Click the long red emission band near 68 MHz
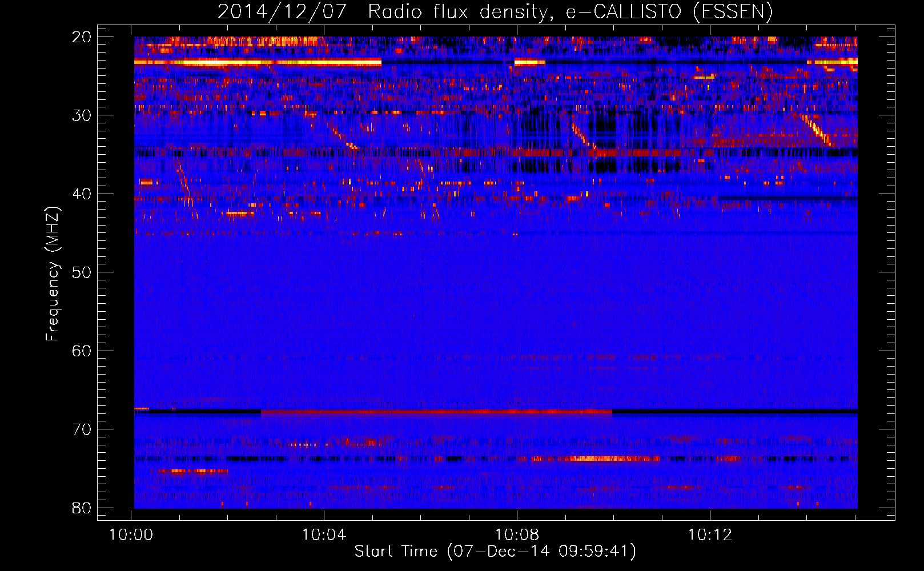This screenshot has height=571, width=924. 437,412
